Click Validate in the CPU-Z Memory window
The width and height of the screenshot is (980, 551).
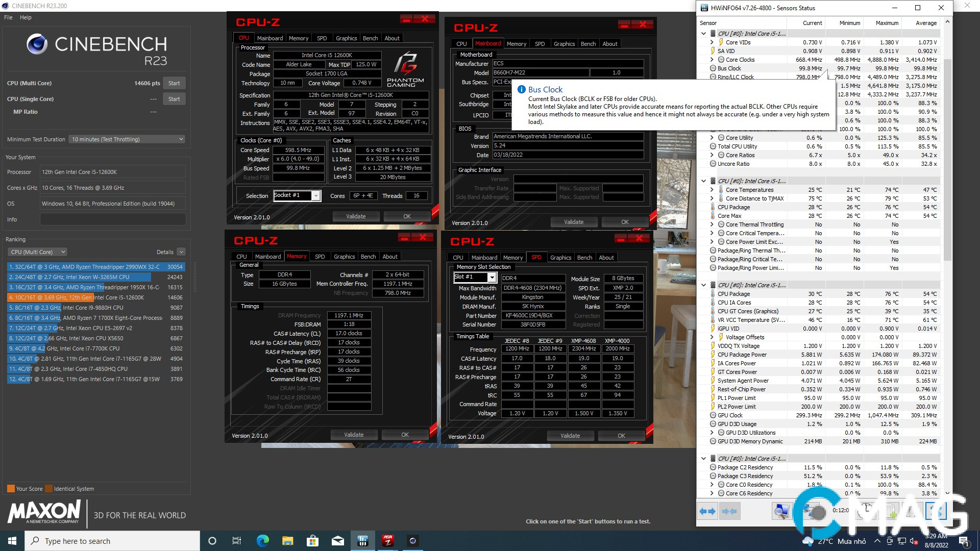click(354, 435)
